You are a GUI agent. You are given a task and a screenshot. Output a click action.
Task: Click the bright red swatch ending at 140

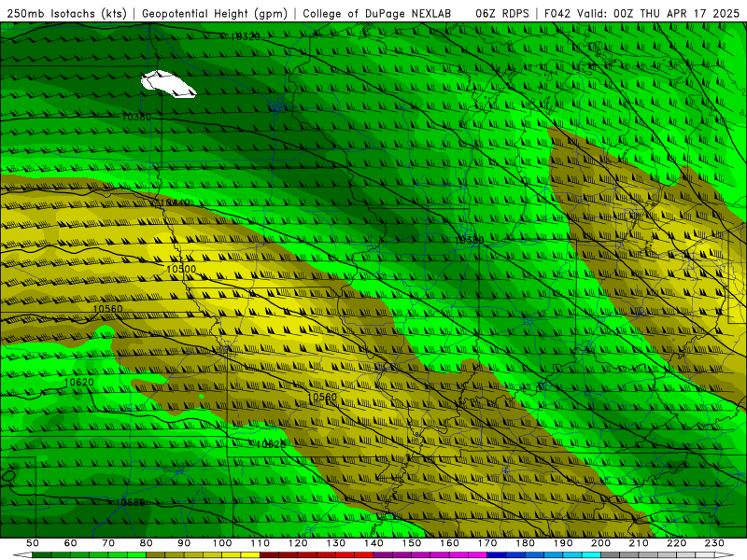(x=364, y=555)
